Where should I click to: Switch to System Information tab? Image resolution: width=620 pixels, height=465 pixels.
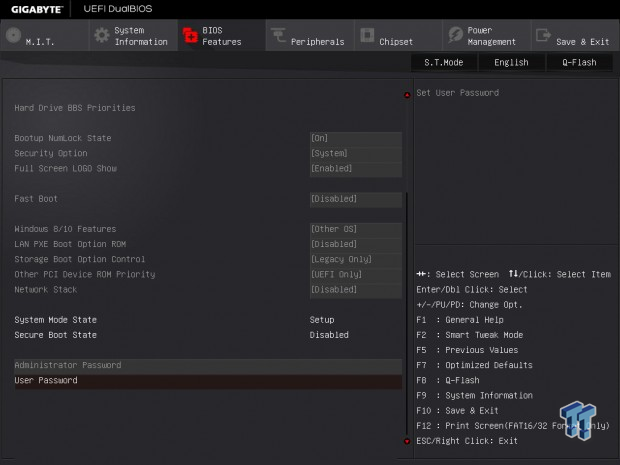coord(133,35)
